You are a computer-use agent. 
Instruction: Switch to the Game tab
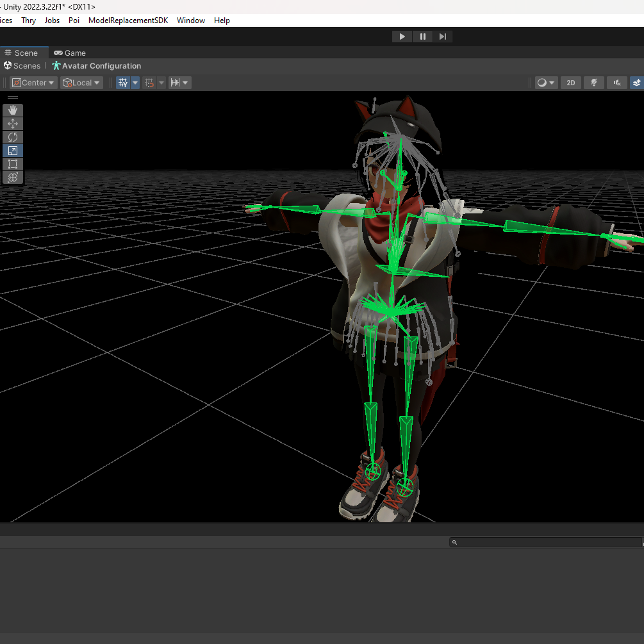pyautogui.click(x=70, y=53)
